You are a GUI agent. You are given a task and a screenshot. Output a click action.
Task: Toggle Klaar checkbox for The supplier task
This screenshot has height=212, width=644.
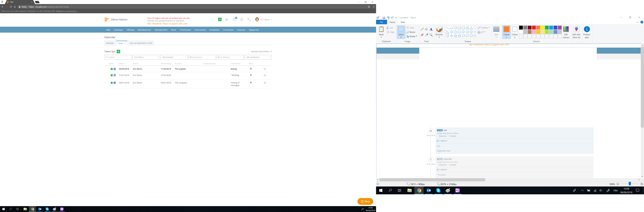(x=251, y=69)
